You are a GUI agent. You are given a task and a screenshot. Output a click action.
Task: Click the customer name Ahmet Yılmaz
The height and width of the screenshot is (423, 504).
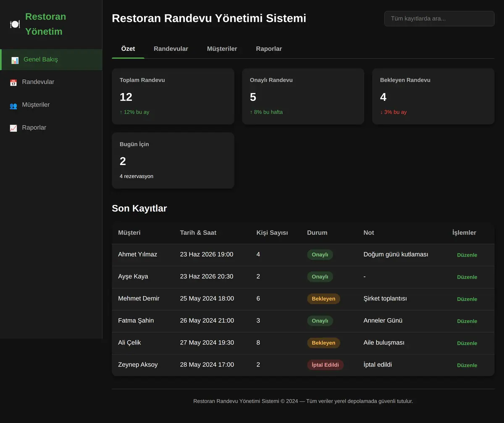click(138, 255)
